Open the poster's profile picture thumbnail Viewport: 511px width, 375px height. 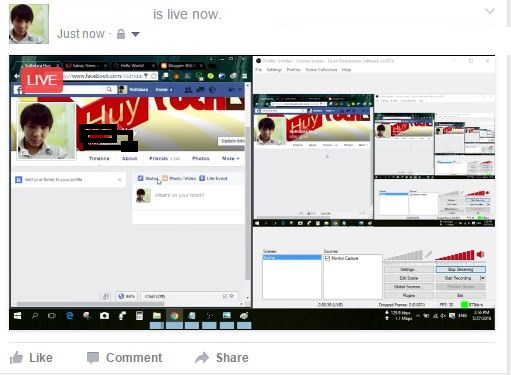29,24
